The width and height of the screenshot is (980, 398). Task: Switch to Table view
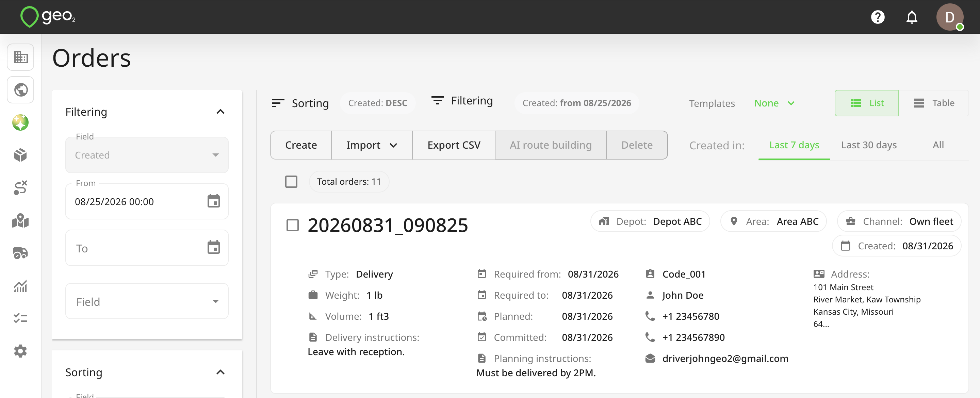[934, 103]
